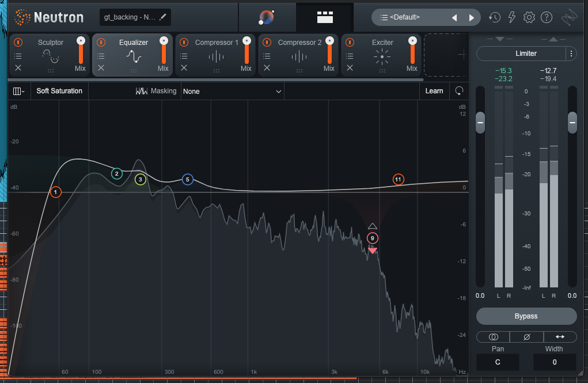588x383 pixels.
Task: Remove the Compressor 1 module
Action: 184,68
